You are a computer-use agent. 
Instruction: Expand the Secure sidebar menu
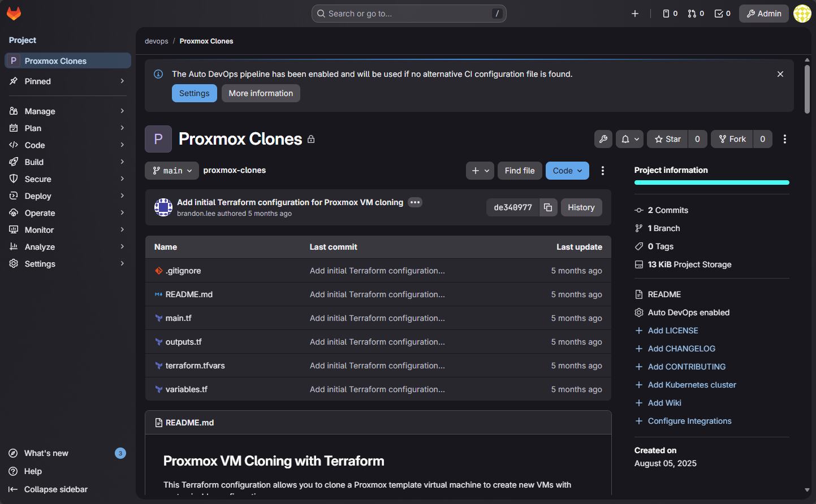(x=68, y=179)
